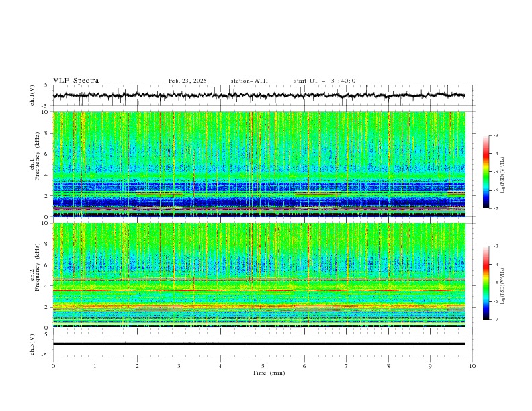The width and height of the screenshot is (532, 411).
Task: Click the "Time (min)" axis label
Action: 269,373
